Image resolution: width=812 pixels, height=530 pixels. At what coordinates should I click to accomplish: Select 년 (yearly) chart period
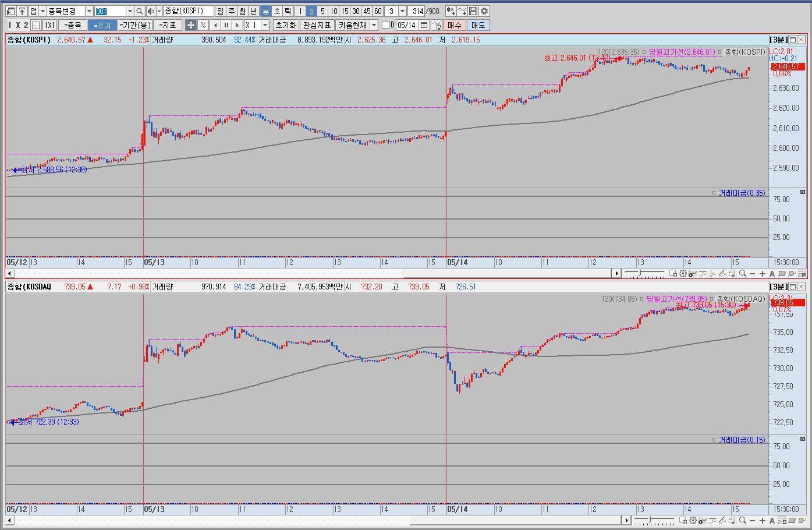click(254, 11)
